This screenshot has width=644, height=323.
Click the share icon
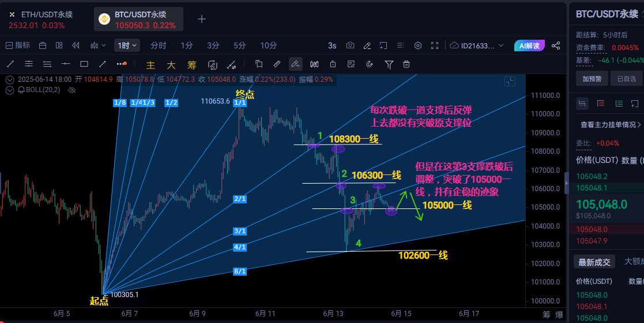(x=556, y=45)
